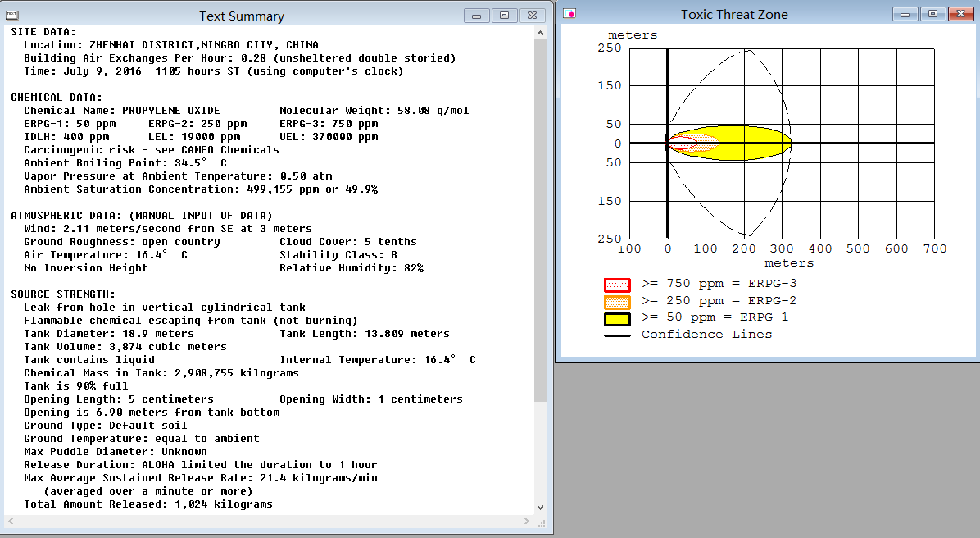Screen dimensions: 980x538
Task: Click the orange ERPG-2 legend swatch
Action: click(x=617, y=302)
